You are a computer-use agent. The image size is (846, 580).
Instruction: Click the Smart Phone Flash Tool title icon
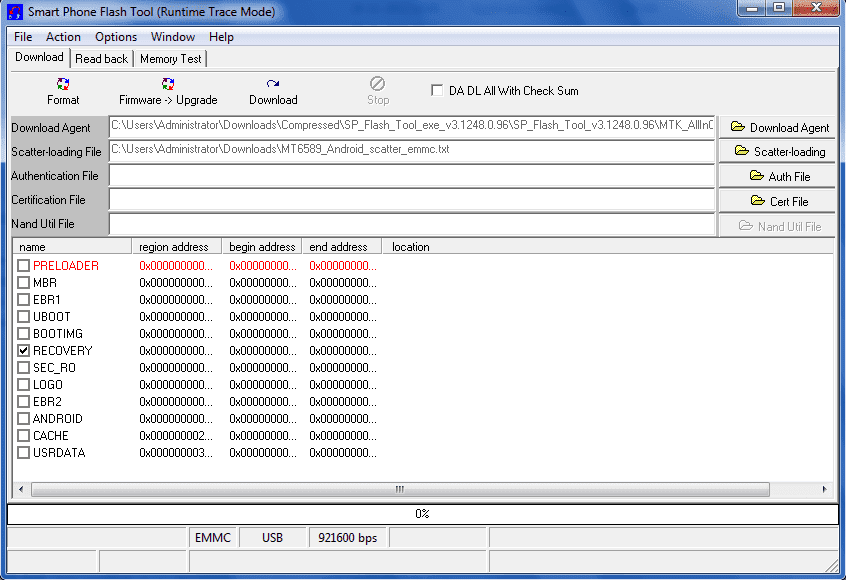15,12
